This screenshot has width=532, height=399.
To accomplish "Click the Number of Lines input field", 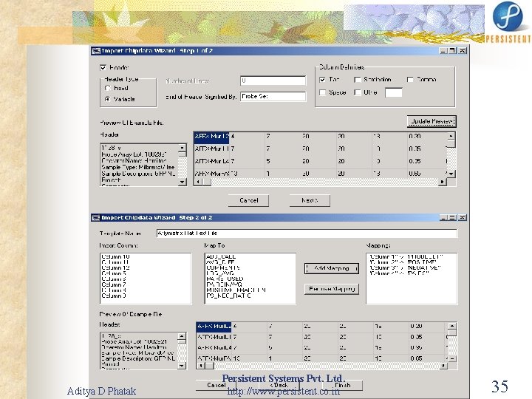I will coord(273,81).
